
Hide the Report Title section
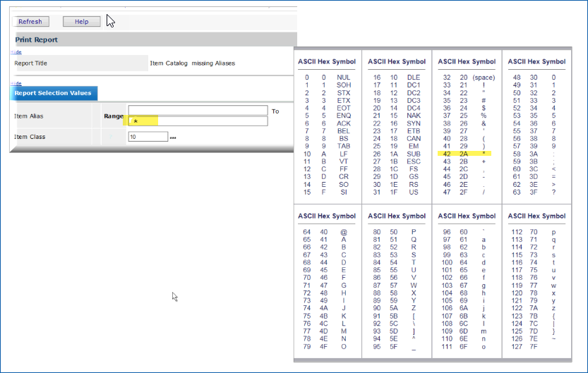tap(15, 53)
